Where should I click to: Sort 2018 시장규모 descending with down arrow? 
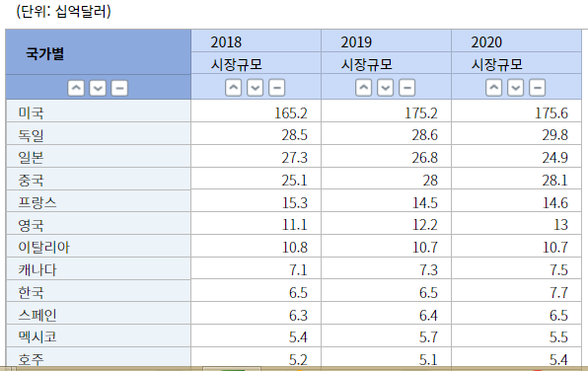(x=255, y=88)
